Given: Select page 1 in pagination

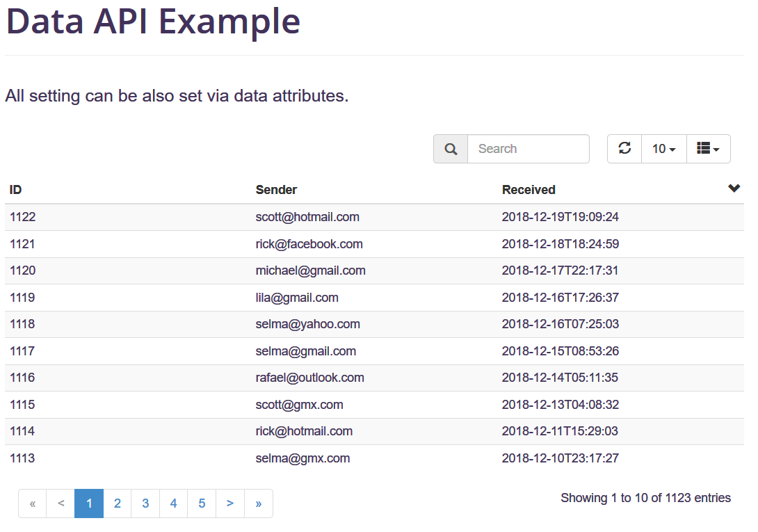Looking at the screenshot, I should (x=89, y=503).
